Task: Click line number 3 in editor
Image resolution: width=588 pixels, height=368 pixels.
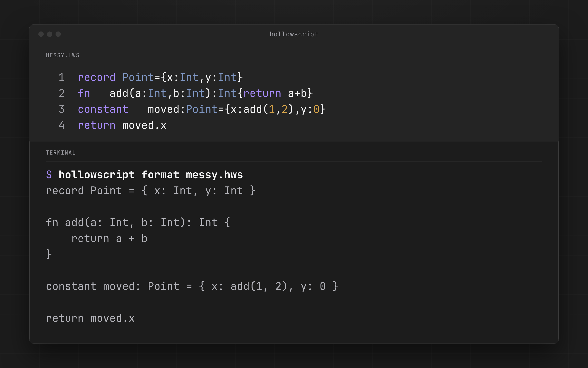Action: tap(62, 109)
